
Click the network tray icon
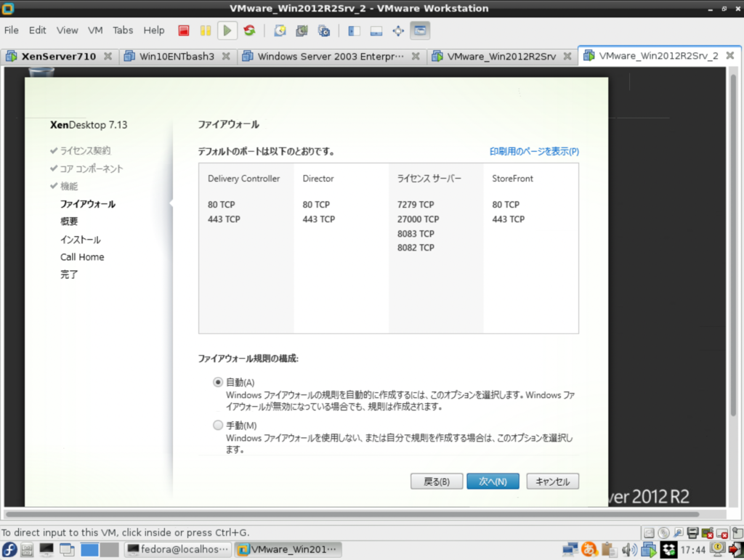570,550
